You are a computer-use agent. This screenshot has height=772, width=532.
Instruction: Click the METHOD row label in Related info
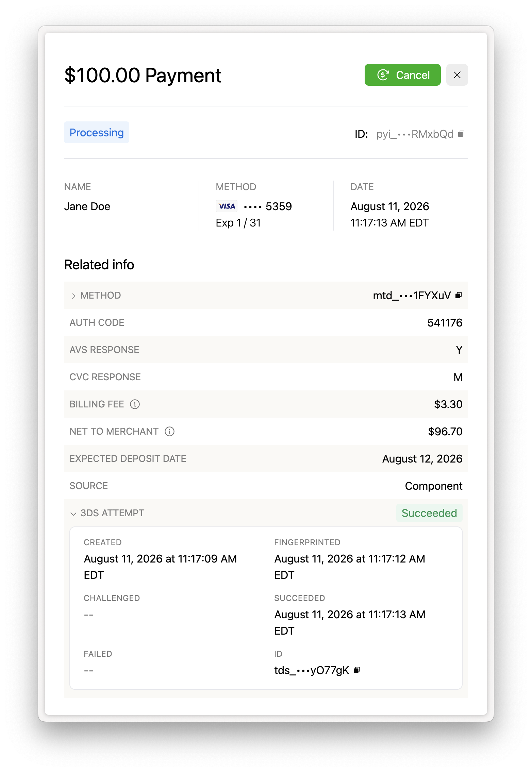pyautogui.click(x=101, y=295)
